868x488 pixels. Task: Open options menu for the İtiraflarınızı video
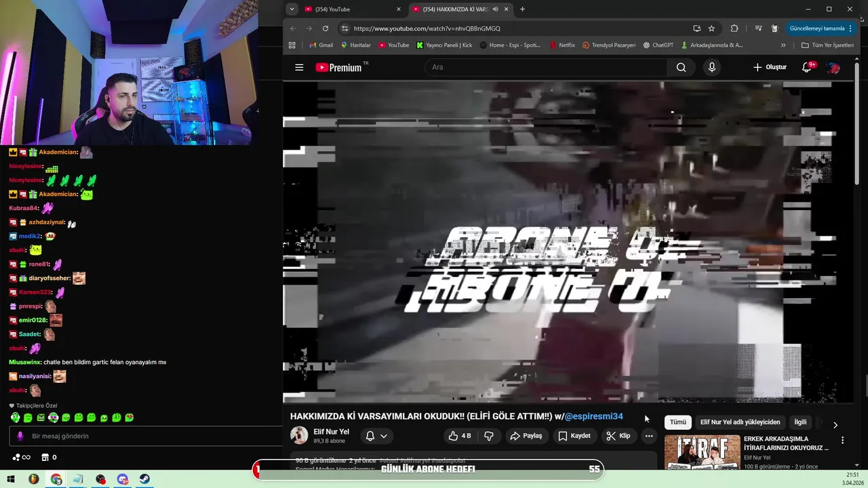pos(842,440)
